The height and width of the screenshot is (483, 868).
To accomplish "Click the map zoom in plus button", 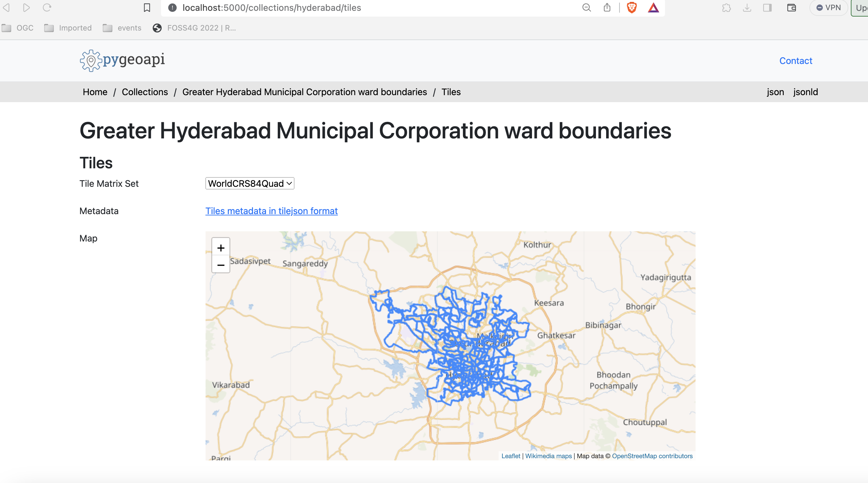I will pyautogui.click(x=221, y=248).
